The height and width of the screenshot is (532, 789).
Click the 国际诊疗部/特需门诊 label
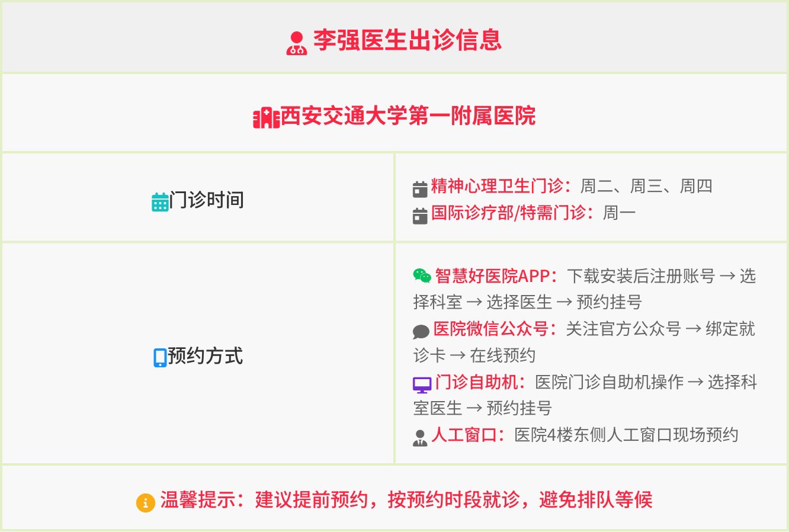click(x=509, y=212)
